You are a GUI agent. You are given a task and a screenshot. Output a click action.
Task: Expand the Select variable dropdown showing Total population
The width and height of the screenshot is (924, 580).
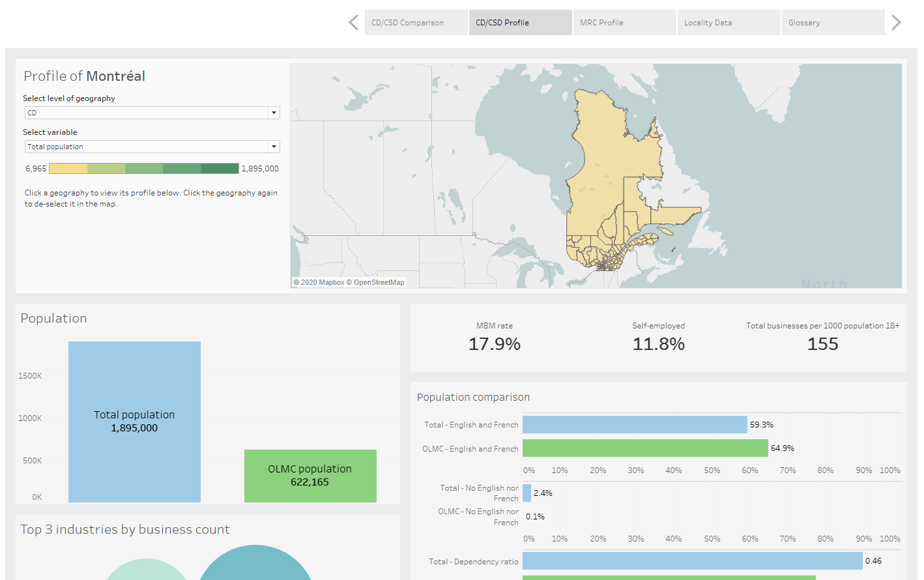point(152,147)
